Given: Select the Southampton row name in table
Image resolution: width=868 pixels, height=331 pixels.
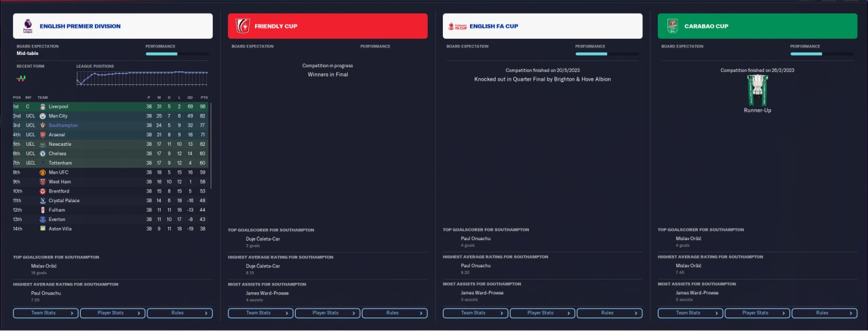Looking at the screenshot, I should click(x=63, y=125).
